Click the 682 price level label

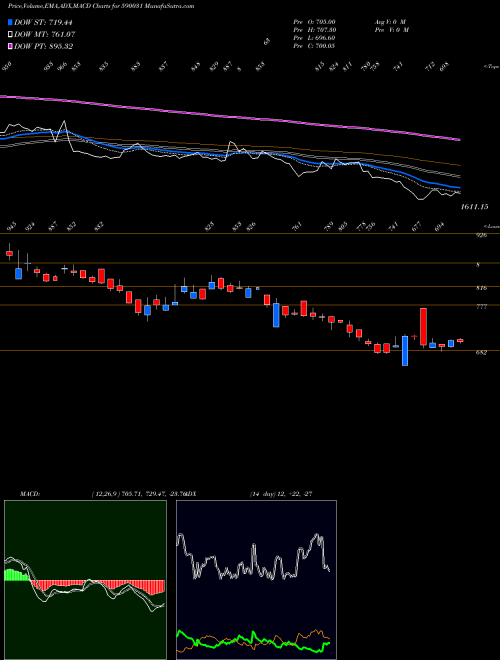pos(481,353)
